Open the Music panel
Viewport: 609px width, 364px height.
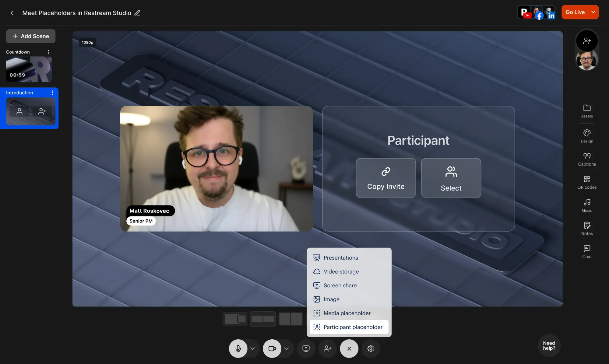(x=587, y=205)
